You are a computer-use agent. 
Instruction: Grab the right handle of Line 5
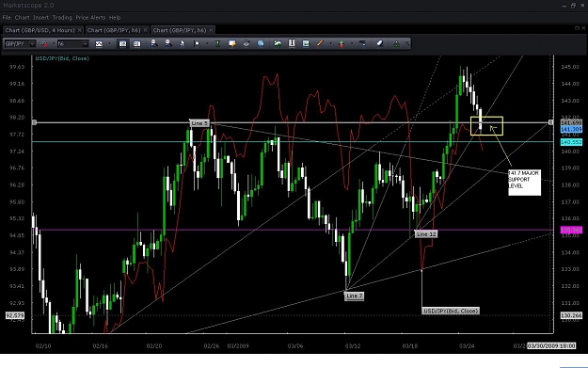(x=551, y=122)
